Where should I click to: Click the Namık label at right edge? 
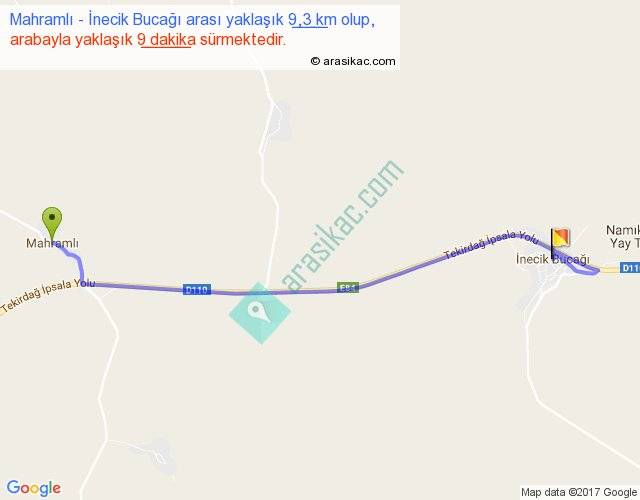(623, 230)
